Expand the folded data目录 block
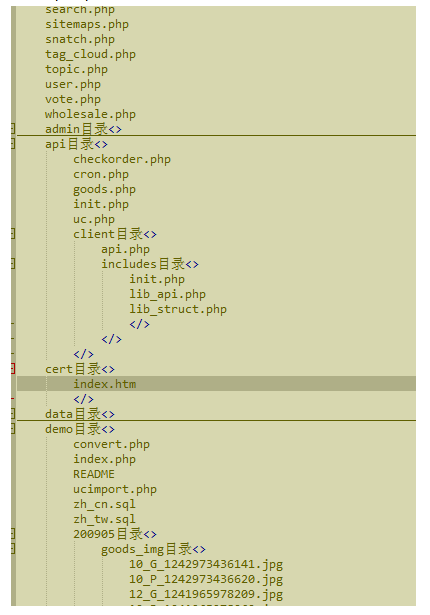Screen dimensions: 430x615 tap(13, 414)
